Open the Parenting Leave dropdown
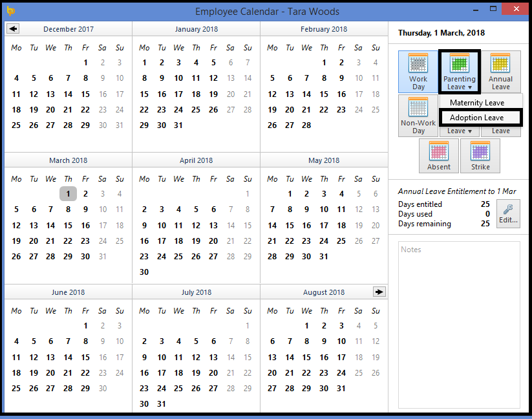 (460, 72)
